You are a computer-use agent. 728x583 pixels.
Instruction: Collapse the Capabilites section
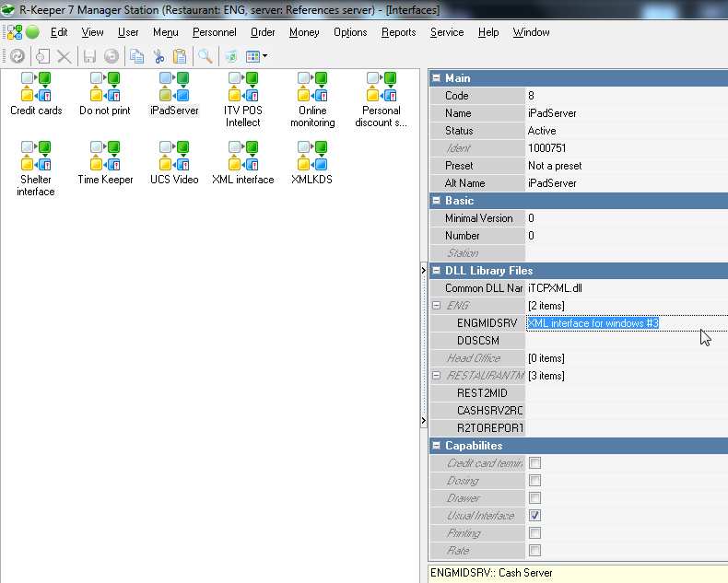437,445
